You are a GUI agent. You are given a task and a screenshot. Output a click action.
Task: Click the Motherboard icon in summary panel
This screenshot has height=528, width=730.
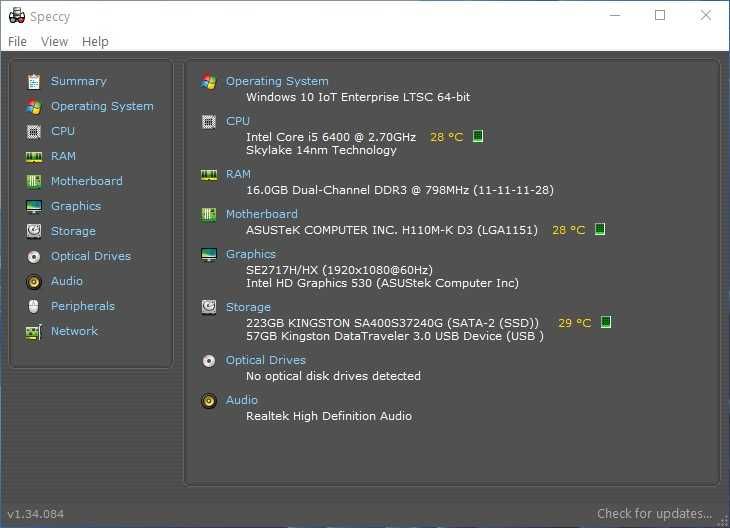pos(209,215)
